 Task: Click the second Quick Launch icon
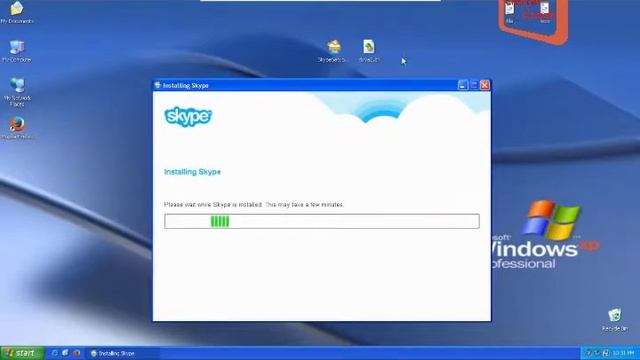click(x=65, y=353)
